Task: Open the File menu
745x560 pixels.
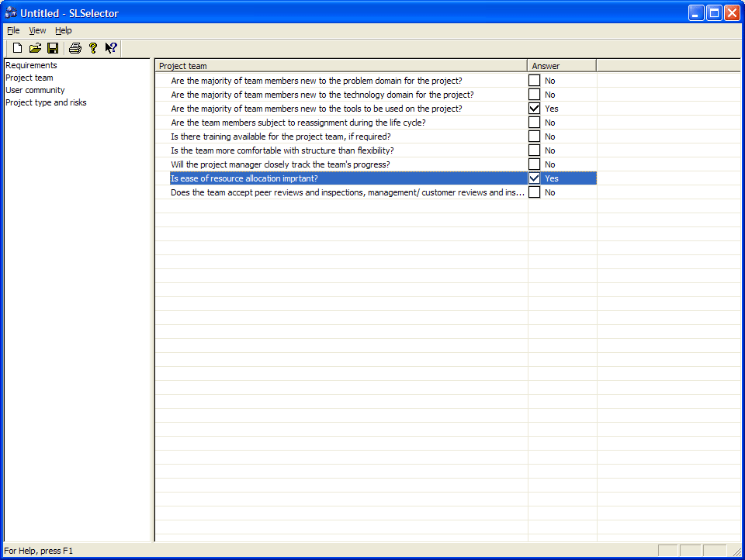Action: click(x=13, y=30)
